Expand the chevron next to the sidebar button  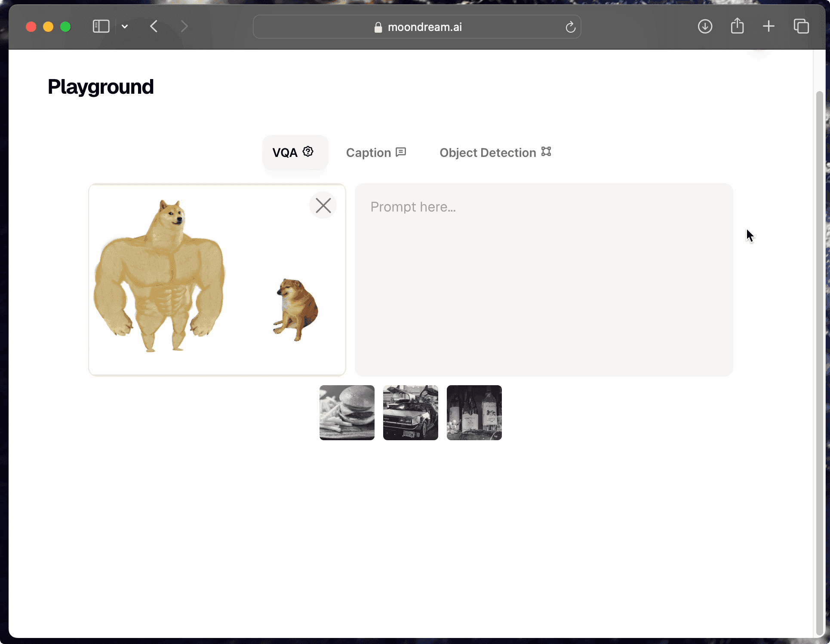point(125,26)
